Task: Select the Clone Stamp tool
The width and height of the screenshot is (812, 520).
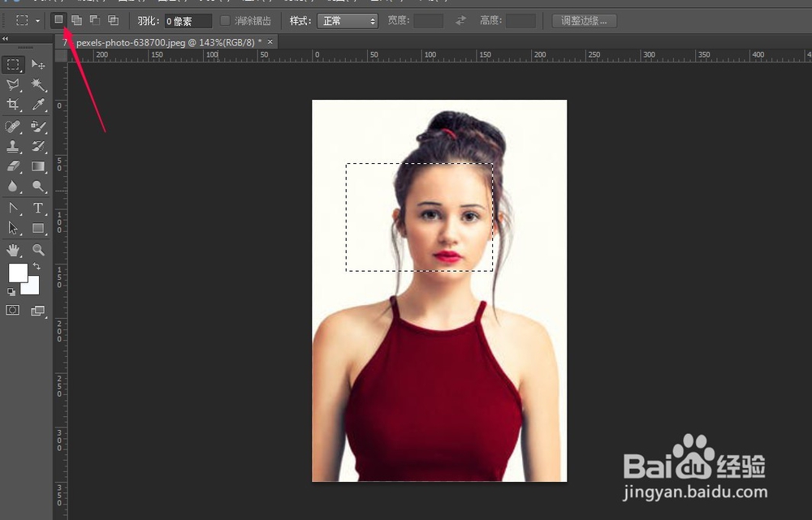Action: [x=13, y=147]
